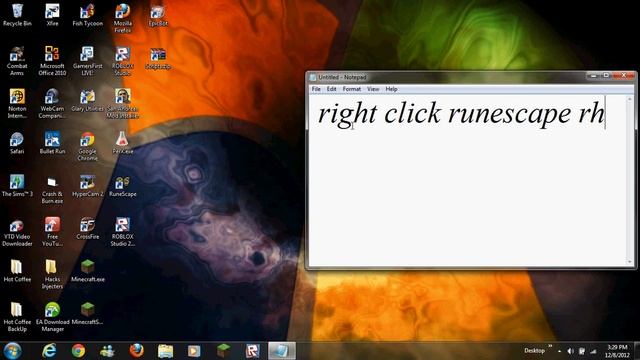The image size is (640, 360).
Task: Open the Notepad Format menu
Action: click(351, 89)
